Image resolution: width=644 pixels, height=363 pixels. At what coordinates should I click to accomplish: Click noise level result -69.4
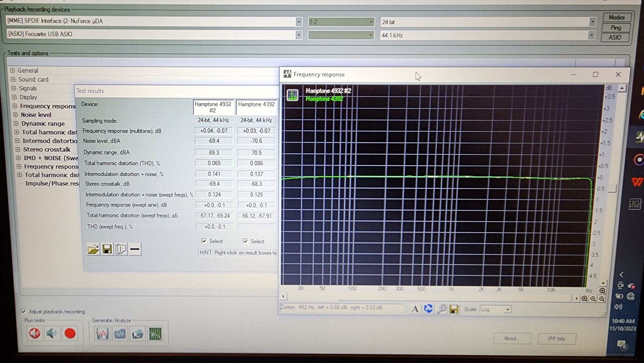pos(214,141)
